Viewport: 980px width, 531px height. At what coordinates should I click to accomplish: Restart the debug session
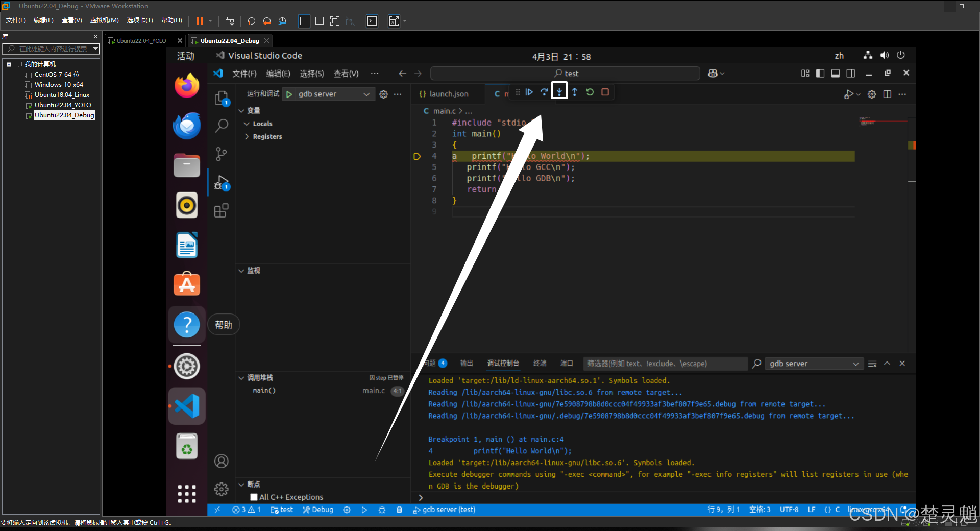(590, 92)
